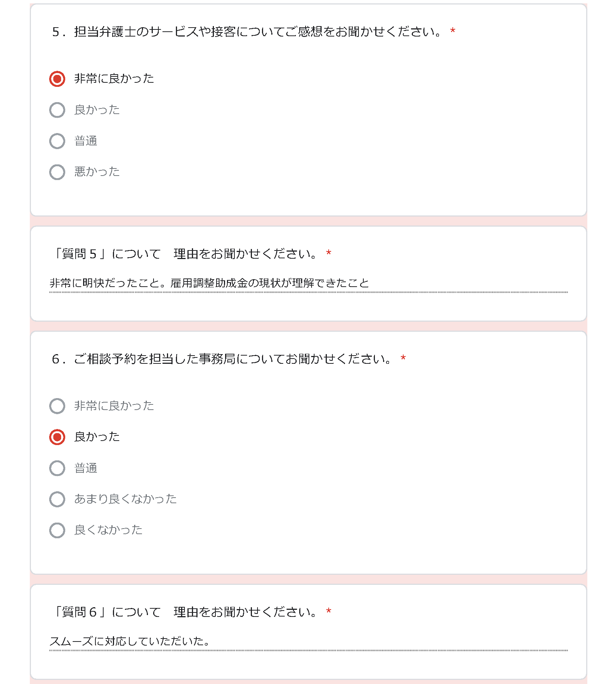Select 非常に良かった radio in question 6
The height and width of the screenshot is (684, 616).
(57, 406)
